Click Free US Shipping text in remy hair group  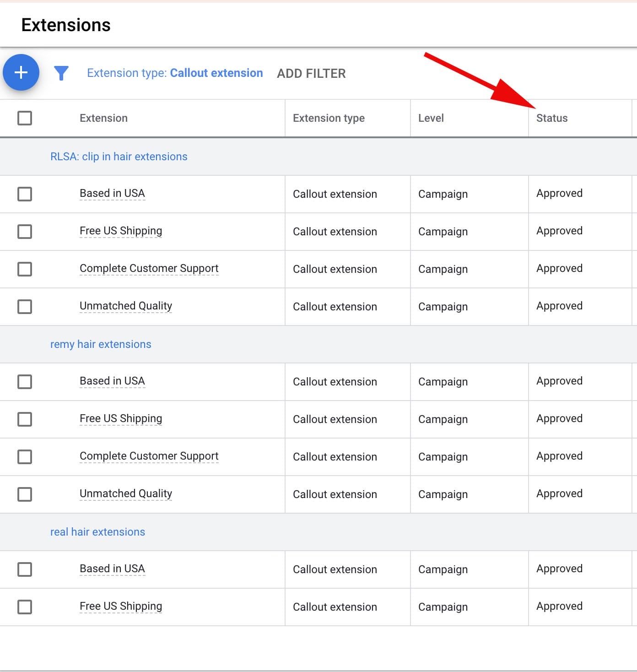click(x=121, y=418)
